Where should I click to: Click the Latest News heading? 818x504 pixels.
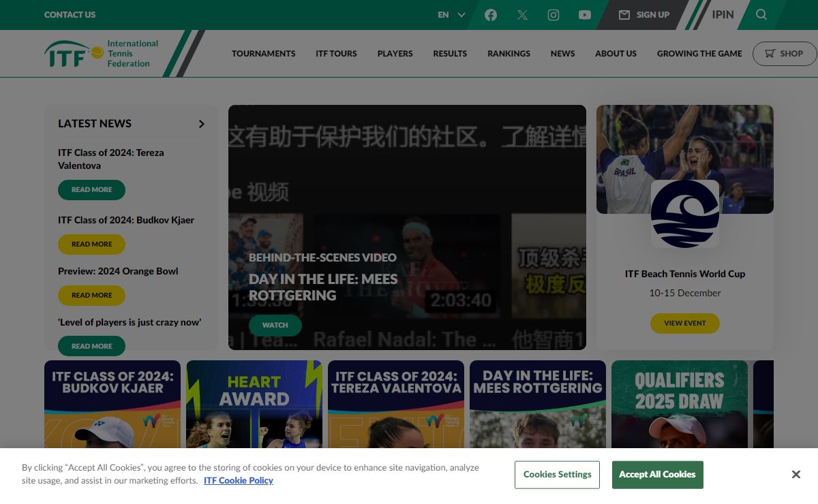click(x=95, y=123)
